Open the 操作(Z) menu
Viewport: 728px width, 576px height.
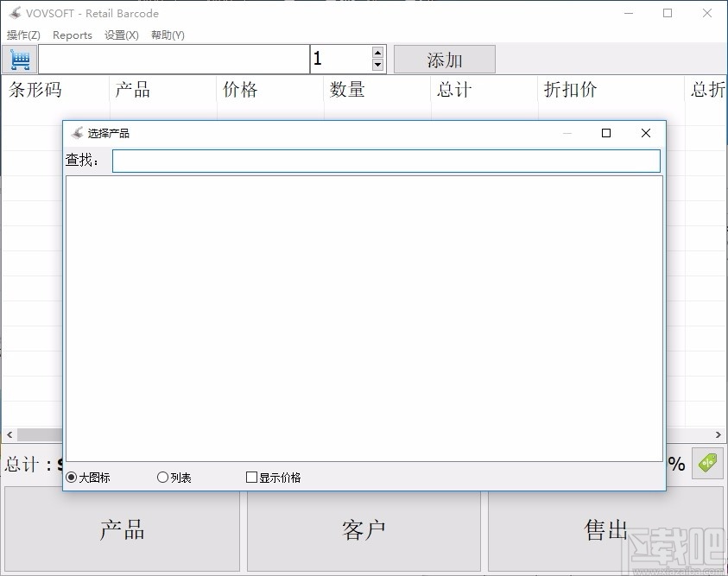[x=22, y=35]
